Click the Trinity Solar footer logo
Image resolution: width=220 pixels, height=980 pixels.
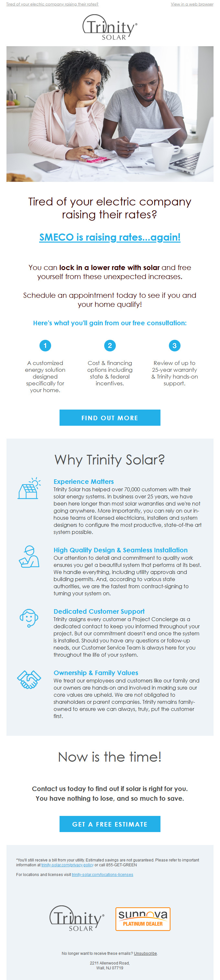point(77,918)
